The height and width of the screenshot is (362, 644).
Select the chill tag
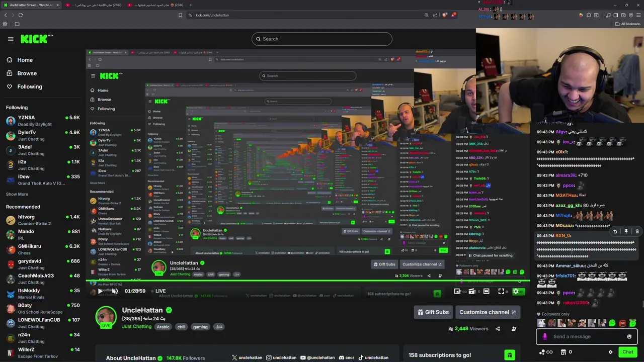click(181, 327)
